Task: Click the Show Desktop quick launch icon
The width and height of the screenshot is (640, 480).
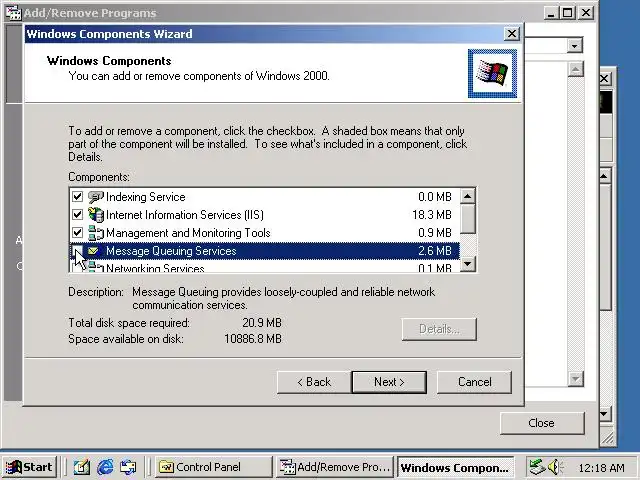Action: 82,467
